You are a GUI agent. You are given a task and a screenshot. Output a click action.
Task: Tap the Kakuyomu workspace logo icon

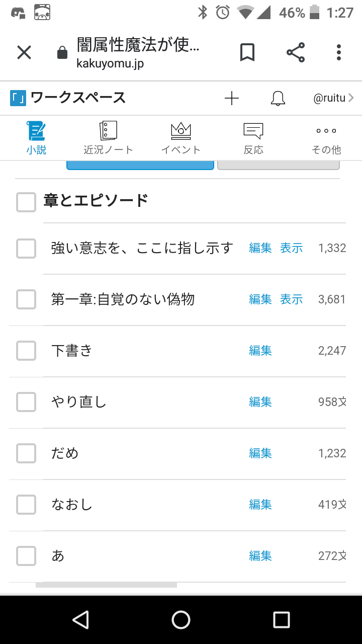18,98
